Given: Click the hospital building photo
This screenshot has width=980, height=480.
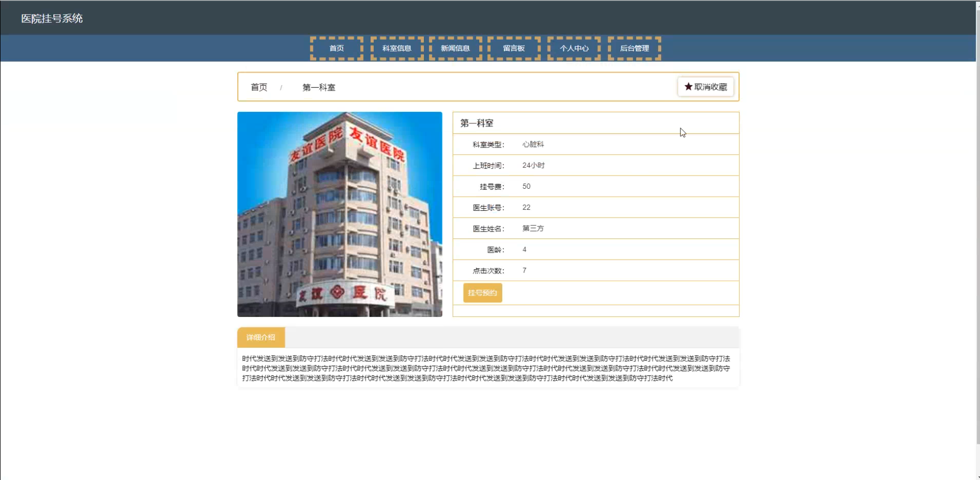Looking at the screenshot, I should (x=340, y=214).
